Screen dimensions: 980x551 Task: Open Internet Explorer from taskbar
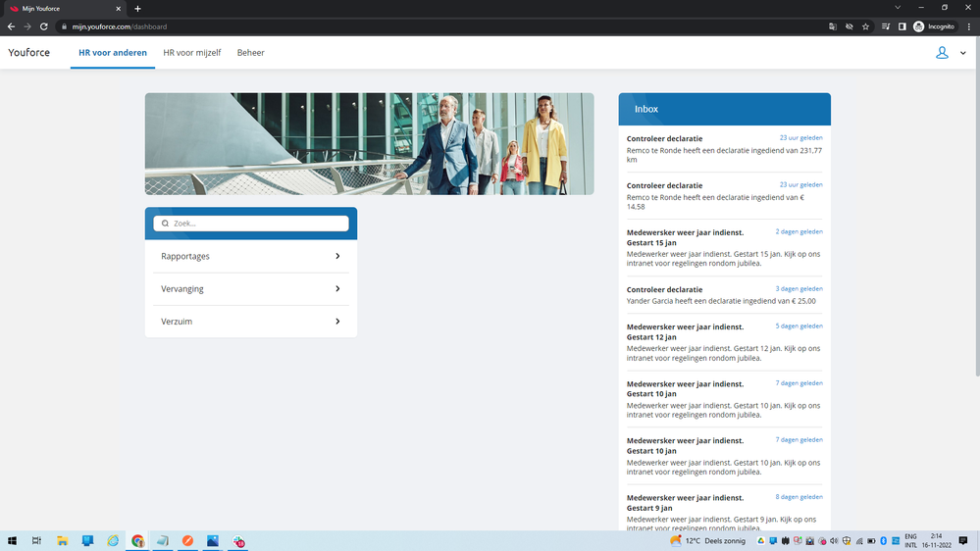[x=113, y=540]
